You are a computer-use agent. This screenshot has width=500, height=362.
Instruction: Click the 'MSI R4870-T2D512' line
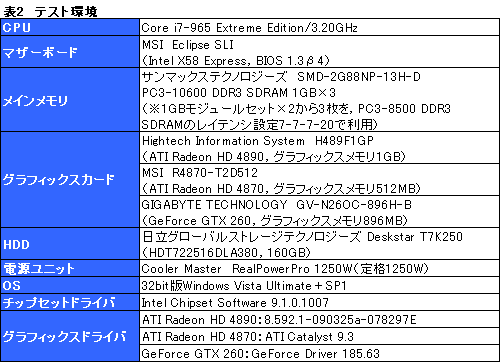click(200, 173)
